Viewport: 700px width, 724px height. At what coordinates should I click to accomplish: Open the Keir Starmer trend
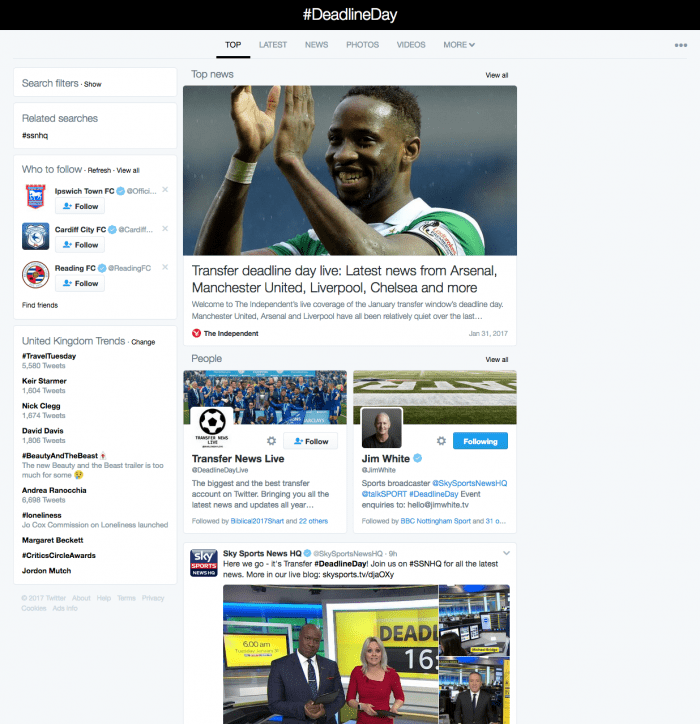pyautogui.click(x=44, y=381)
